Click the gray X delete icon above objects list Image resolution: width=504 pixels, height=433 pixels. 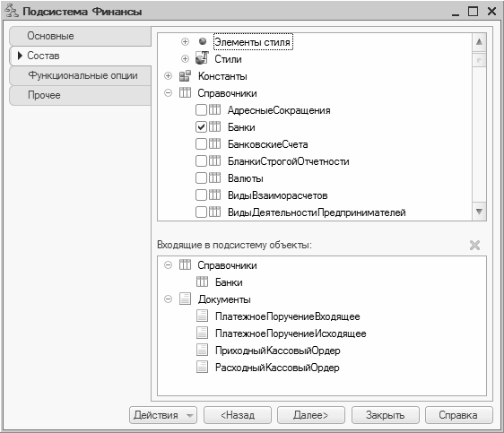pyautogui.click(x=474, y=245)
